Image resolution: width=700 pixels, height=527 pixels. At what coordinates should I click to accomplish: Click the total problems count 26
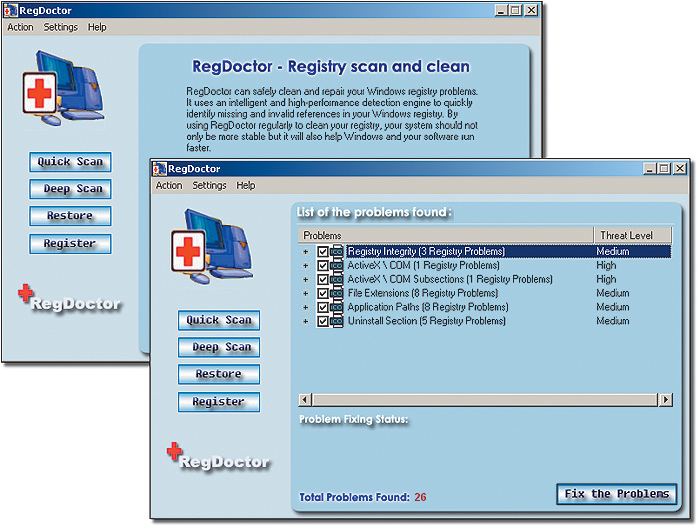pyautogui.click(x=420, y=497)
